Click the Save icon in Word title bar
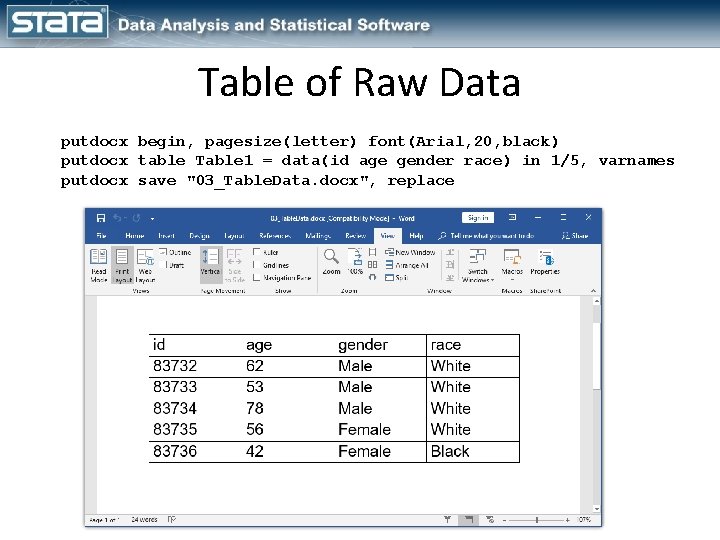Viewport: 720px width, 540px height. (x=101, y=218)
